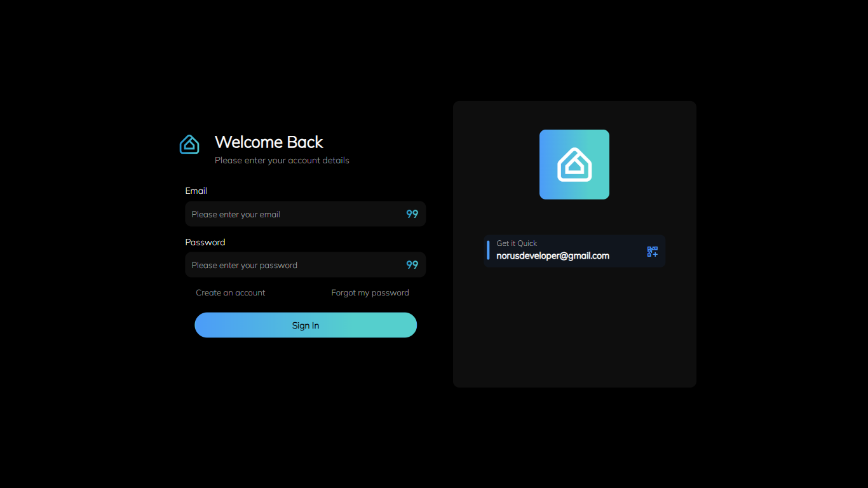Focus the password input field

click(292, 265)
